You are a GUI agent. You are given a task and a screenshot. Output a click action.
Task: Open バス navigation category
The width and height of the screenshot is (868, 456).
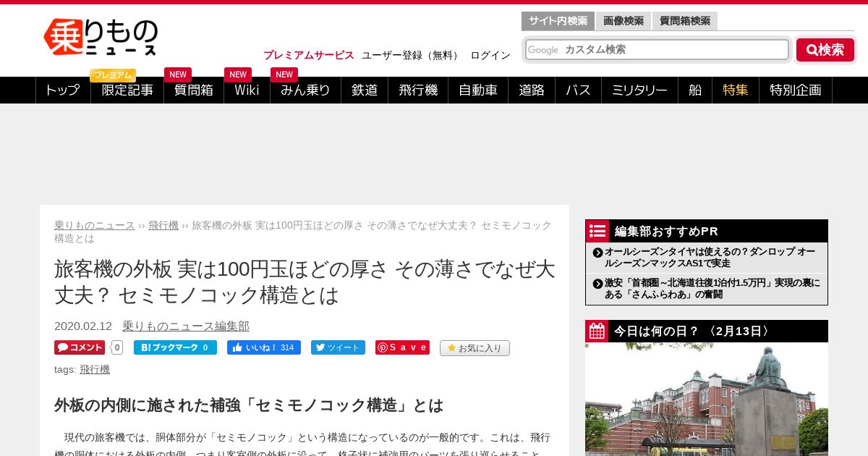click(578, 90)
